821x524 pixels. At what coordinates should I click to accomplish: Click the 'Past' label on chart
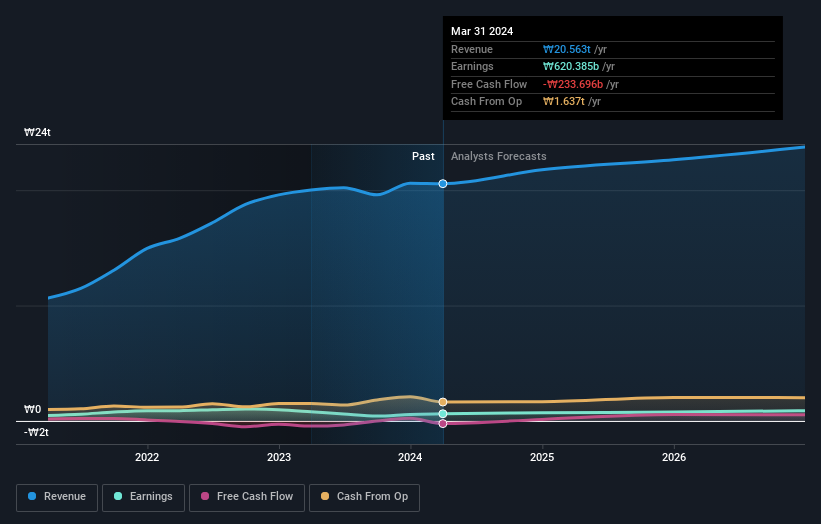(x=423, y=157)
